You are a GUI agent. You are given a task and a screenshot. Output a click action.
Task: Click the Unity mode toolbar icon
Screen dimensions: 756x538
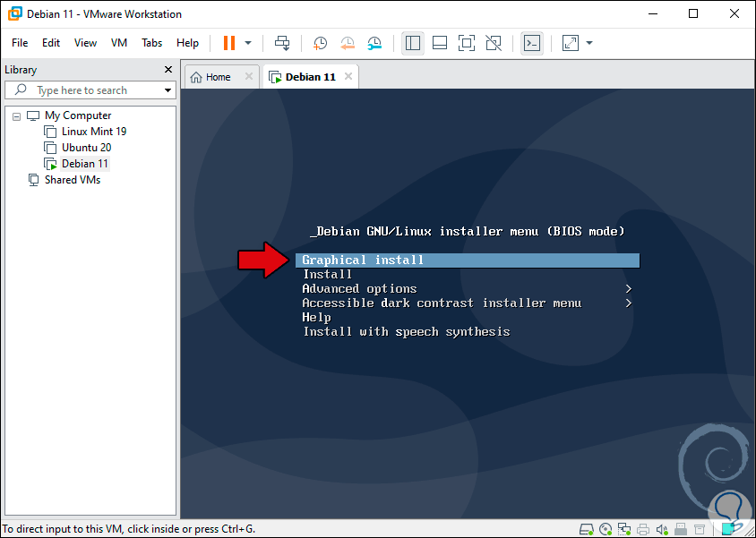coord(494,43)
